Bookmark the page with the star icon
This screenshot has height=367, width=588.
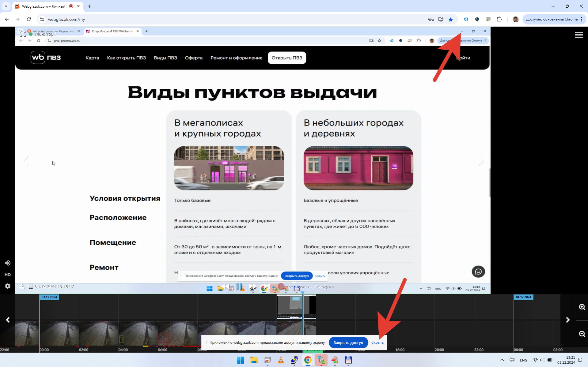click(x=451, y=19)
